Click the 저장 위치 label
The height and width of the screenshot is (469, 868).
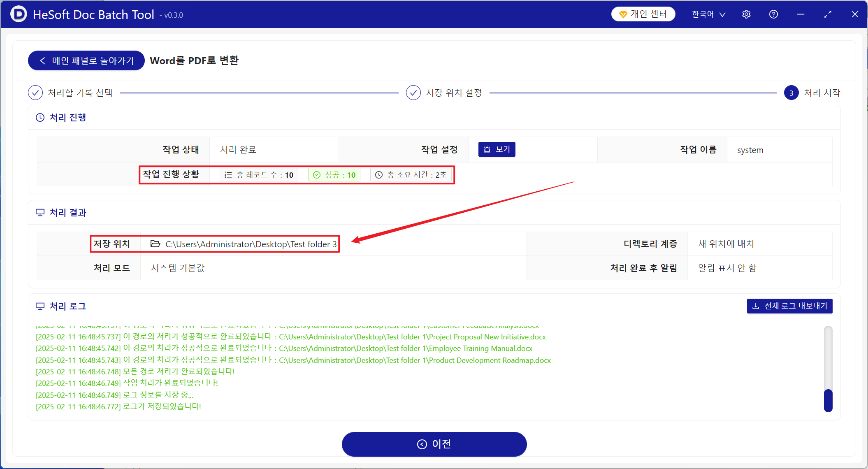click(111, 244)
